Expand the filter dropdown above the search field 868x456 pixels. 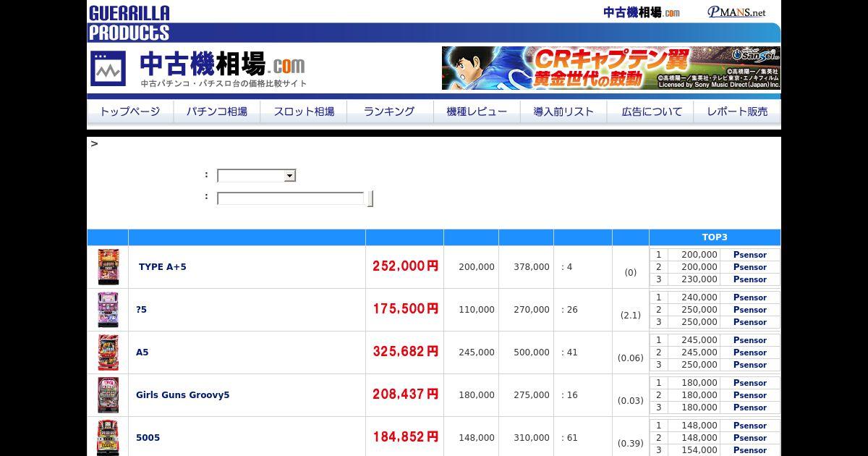pyautogui.click(x=257, y=176)
